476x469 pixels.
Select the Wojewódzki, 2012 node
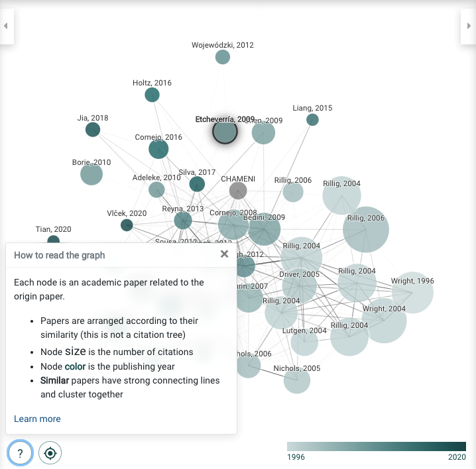pos(223,57)
